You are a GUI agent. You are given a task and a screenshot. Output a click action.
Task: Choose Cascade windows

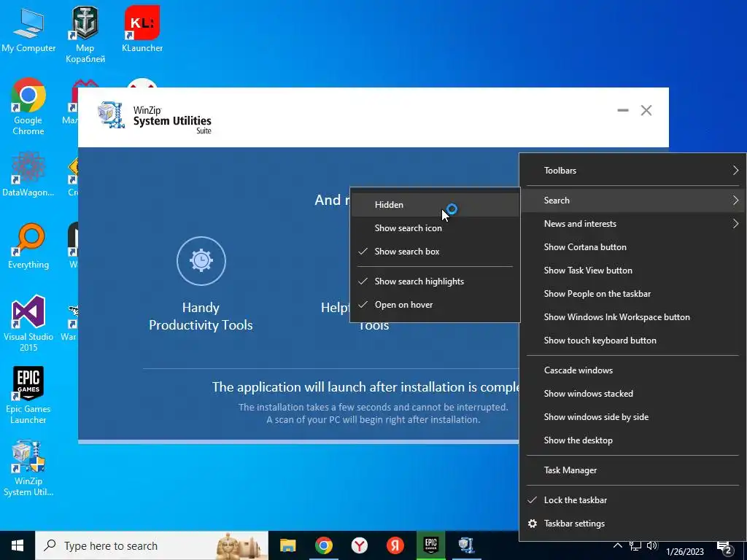(632, 370)
